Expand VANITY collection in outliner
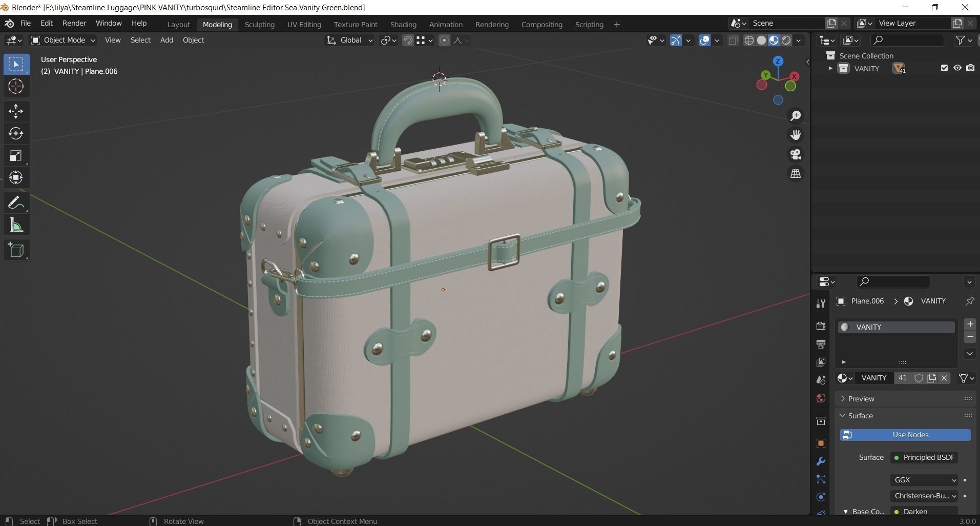The width and height of the screenshot is (980, 526). point(830,68)
